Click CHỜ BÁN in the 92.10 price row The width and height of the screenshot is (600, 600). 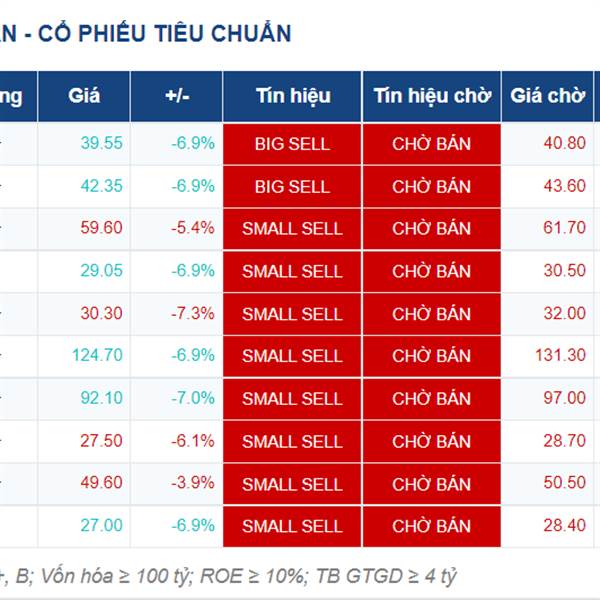point(432,399)
